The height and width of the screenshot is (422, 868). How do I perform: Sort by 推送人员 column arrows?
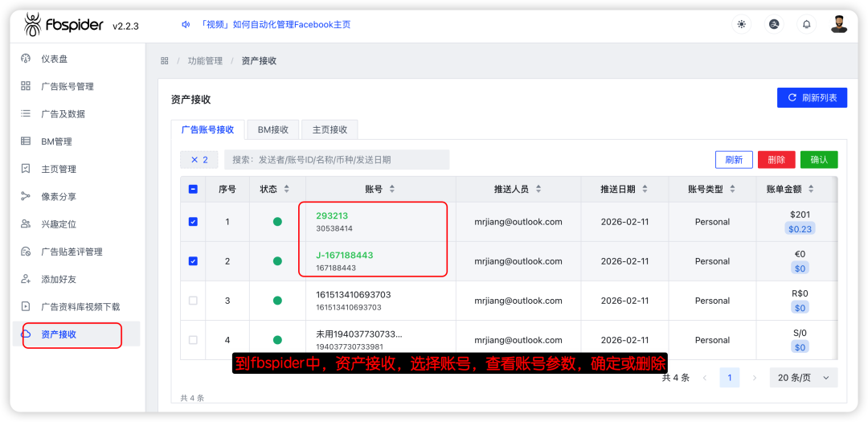pos(538,189)
